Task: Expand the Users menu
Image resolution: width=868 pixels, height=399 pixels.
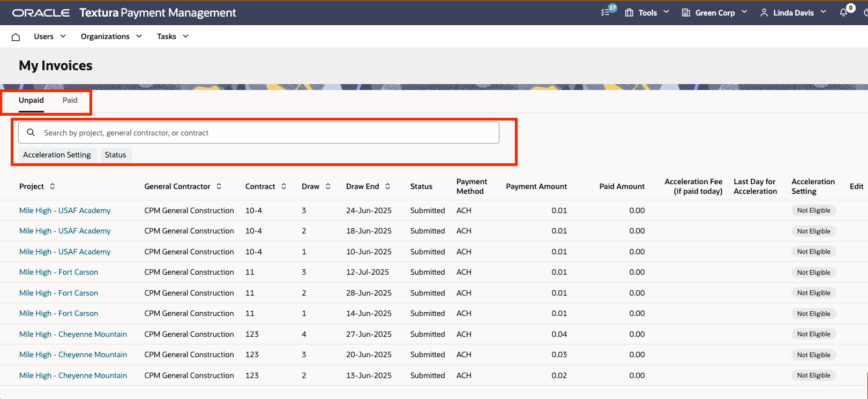Action: click(50, 36)
